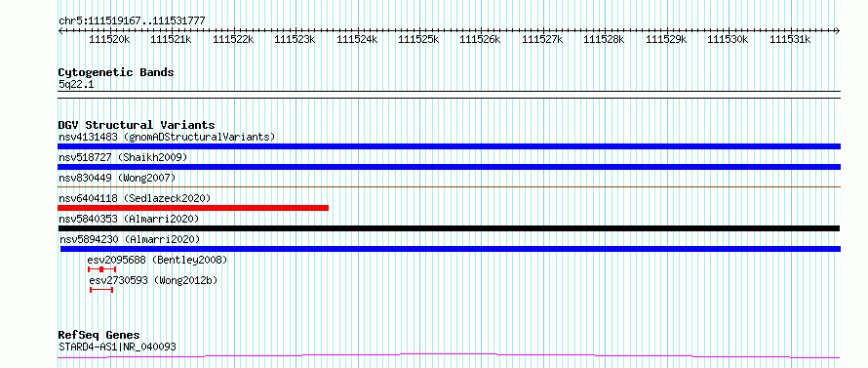Open the STARD4-AS1|NR_040093 gene label
This screenshot has width=868, height=368.
117,347
